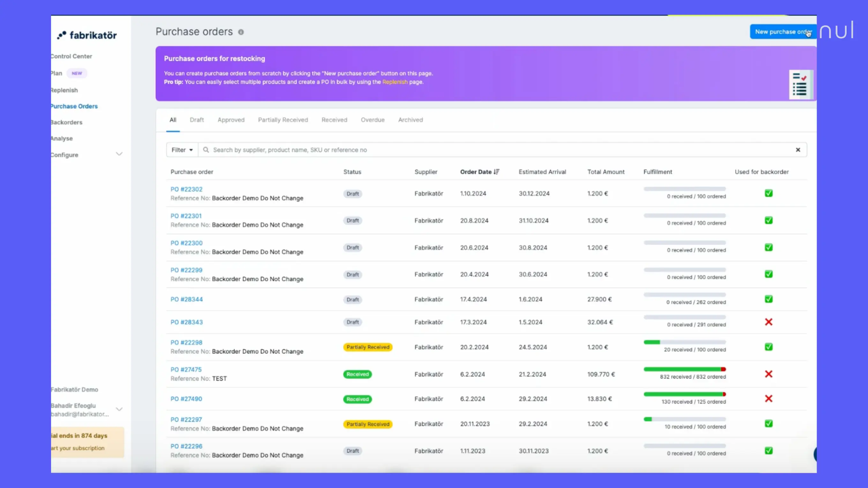The image size is (868, 488).
Task: Focus the supplier and SKU search field
Action: pyautogui.click(x=502, y=150)
